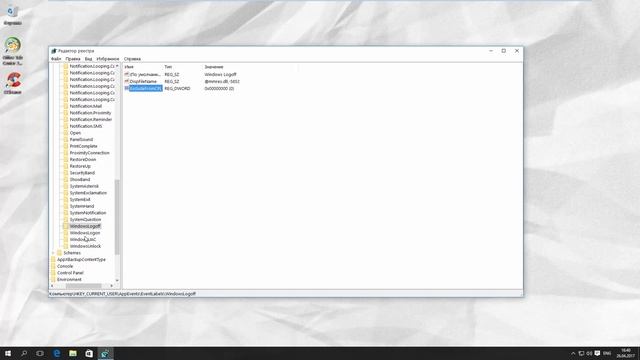Open the Store taskbar icon

(x=89, y=353)
